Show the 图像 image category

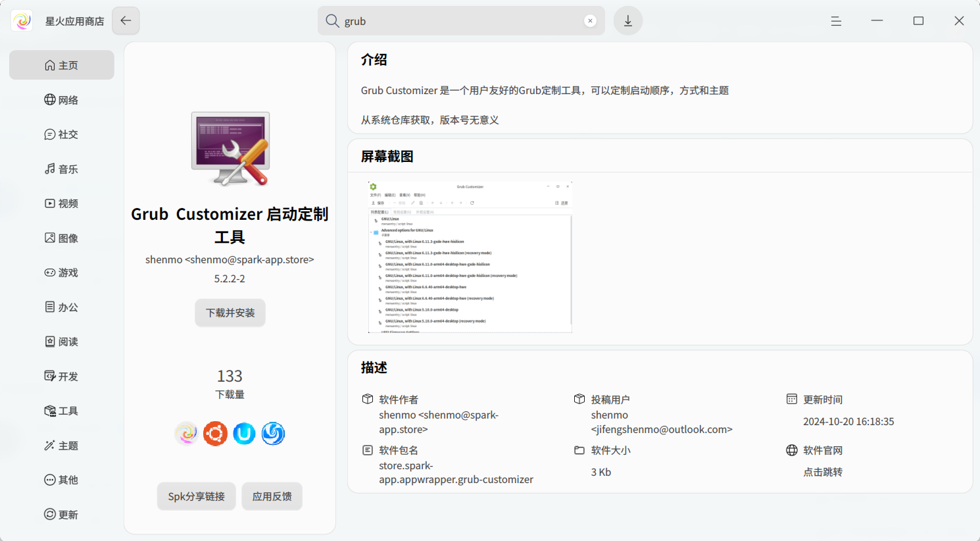(x=62, y=238)
